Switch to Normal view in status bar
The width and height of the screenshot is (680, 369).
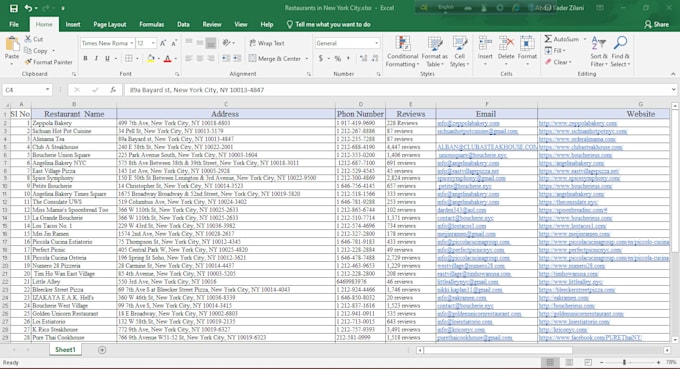[x=550, y=362]
